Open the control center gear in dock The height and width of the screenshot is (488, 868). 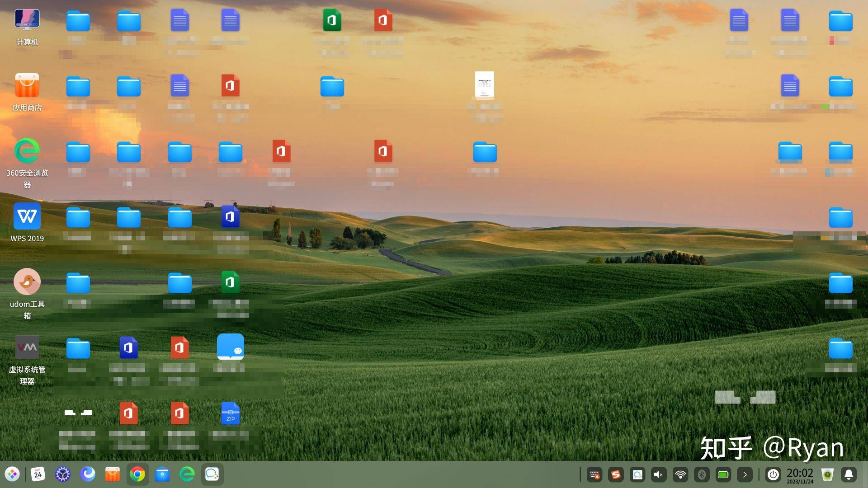point(63,474)
